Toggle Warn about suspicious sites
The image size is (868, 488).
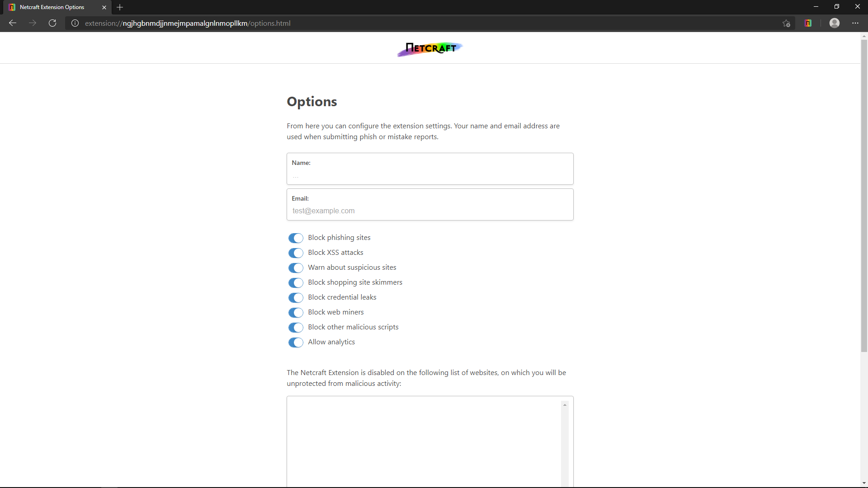296,268
